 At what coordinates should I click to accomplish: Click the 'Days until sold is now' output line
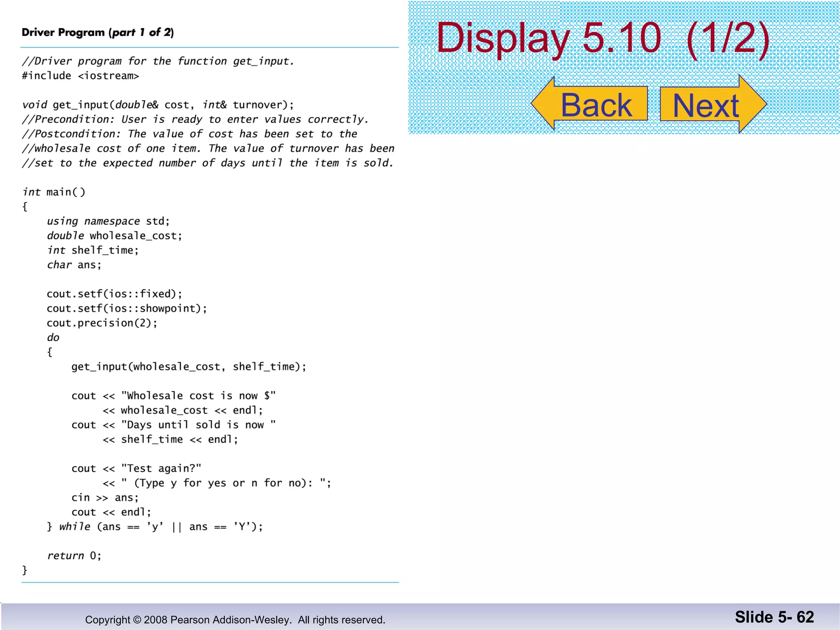pos(173,425)
